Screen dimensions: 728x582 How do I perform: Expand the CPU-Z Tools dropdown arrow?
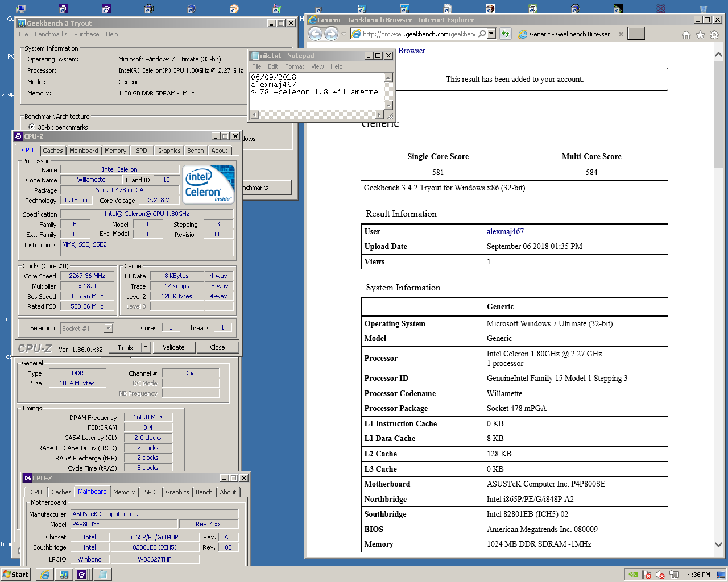coord(146,347)
